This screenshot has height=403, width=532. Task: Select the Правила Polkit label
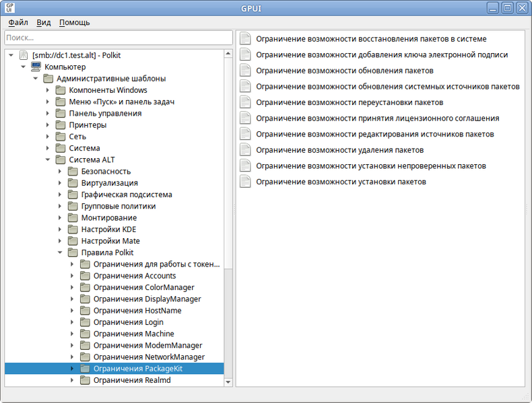pyautogui.click(x=107, y=252)
